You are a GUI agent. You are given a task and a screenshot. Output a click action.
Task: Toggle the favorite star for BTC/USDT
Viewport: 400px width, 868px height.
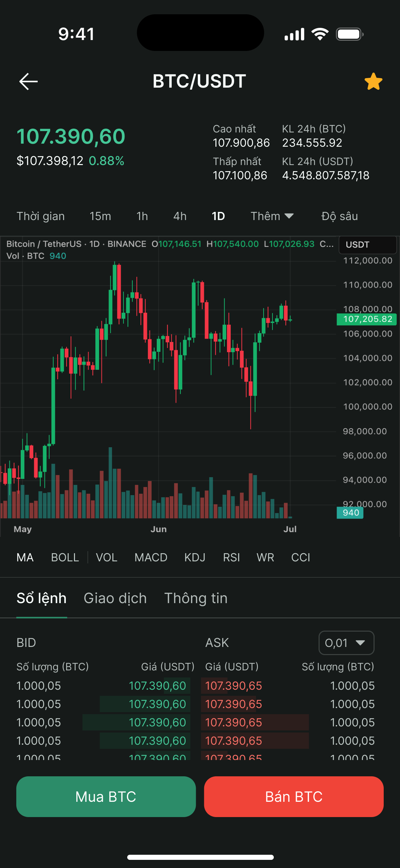coord(373,82)
